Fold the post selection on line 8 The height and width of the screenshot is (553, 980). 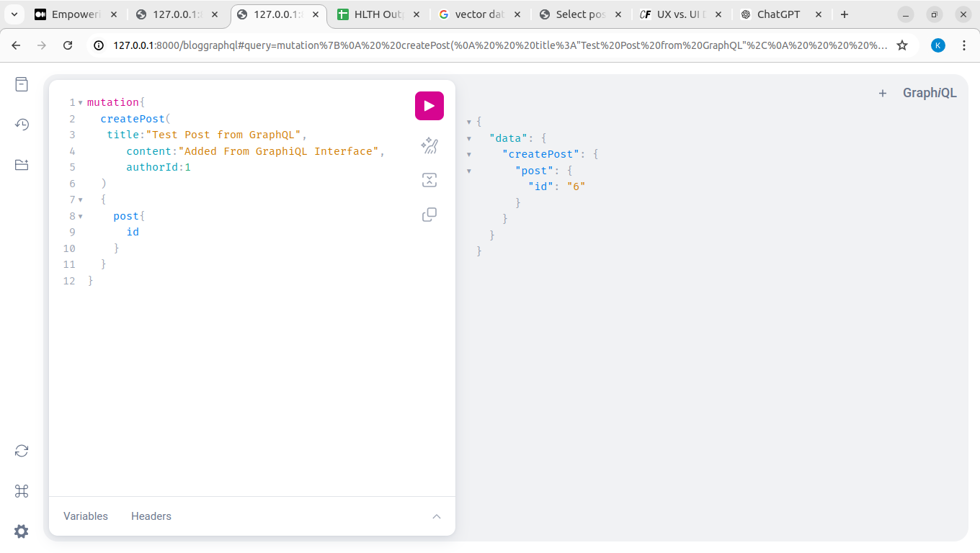click(80, 216)
